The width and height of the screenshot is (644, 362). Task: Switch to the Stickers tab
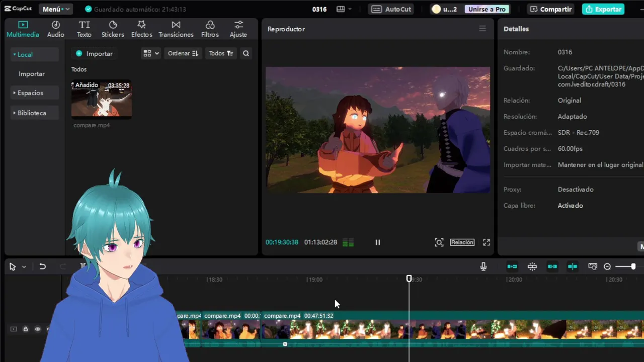(x=113, y=29)
